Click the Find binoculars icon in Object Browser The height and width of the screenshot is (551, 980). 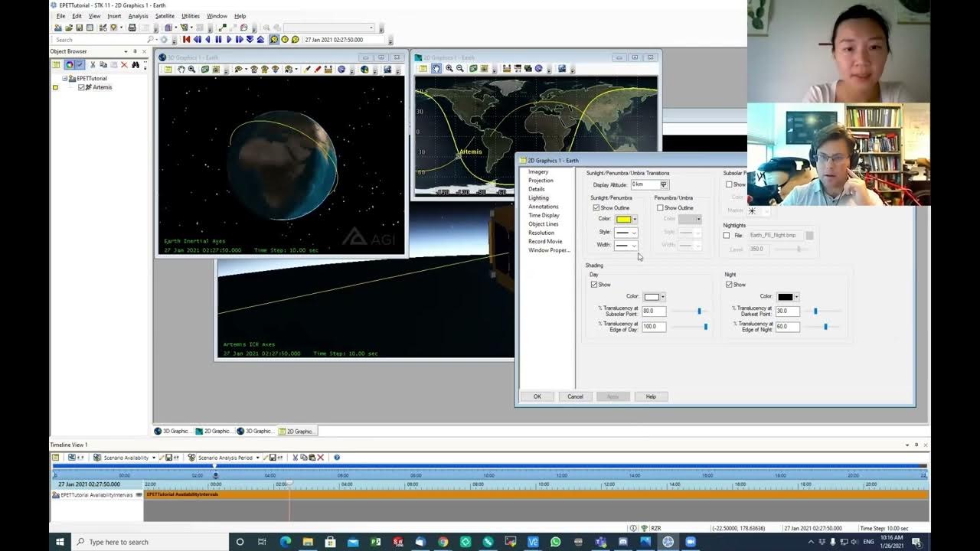point(136,64)
